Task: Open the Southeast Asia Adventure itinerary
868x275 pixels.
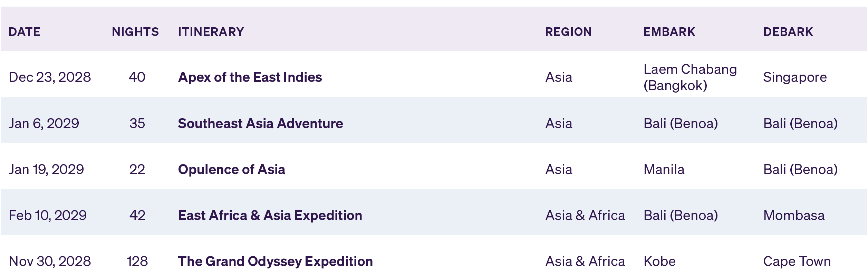Action: point(260,124)
